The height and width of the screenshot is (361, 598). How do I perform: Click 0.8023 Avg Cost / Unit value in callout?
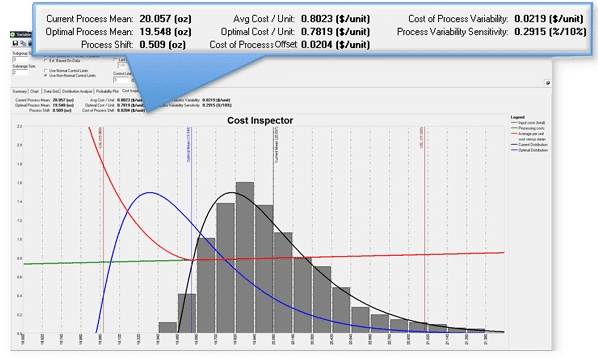click(x=335, y=19)
